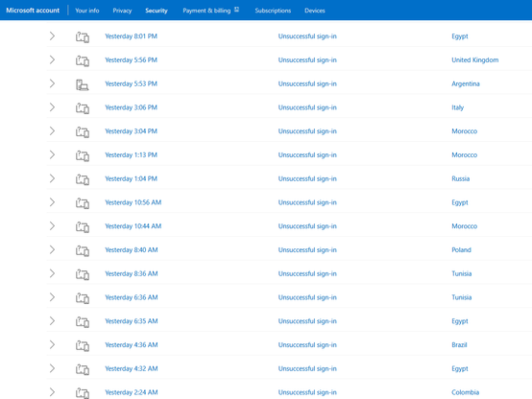Viewport: 532px width, 399px height.
Task: Expand the Yesterday 10:56 AM Egypt entry
Action: (x=52, y=202)
